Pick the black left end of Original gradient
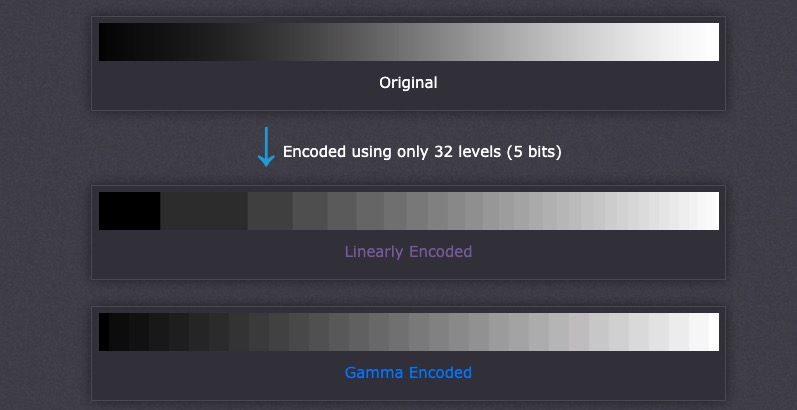Viewport: 797px width, 410px height. pos(104,42)
